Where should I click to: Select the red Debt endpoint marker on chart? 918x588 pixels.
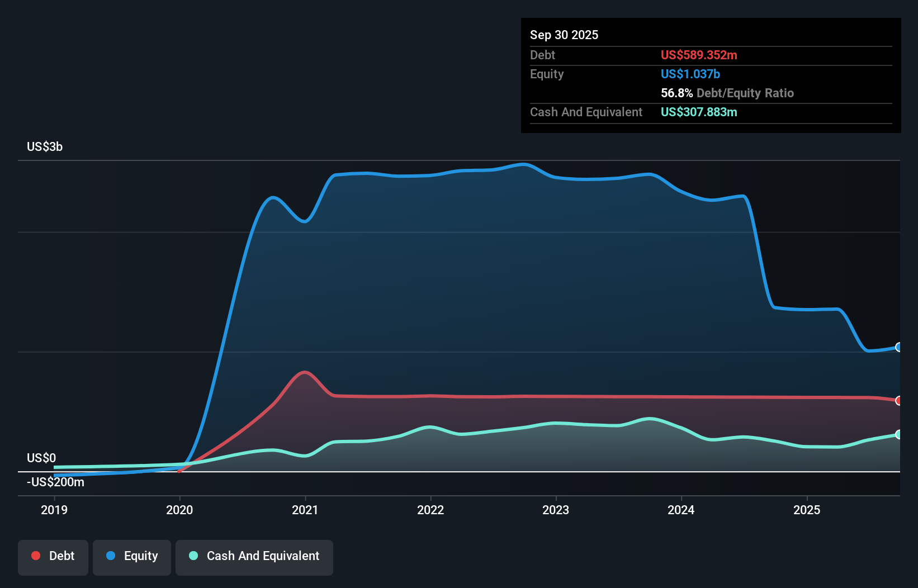898,401
